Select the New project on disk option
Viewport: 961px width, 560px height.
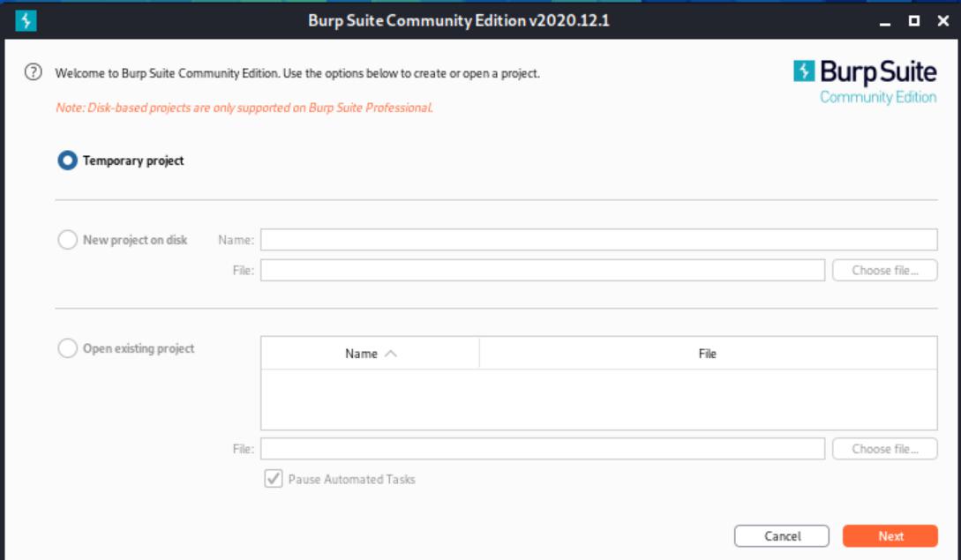[67, 240]
